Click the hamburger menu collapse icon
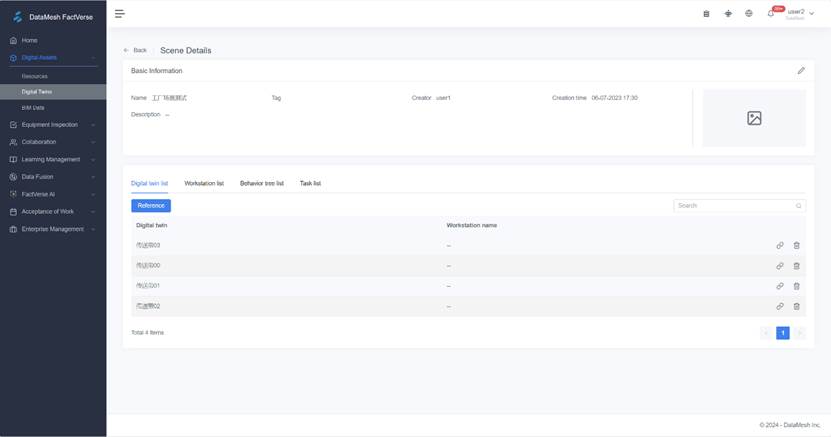 [120, 13]
